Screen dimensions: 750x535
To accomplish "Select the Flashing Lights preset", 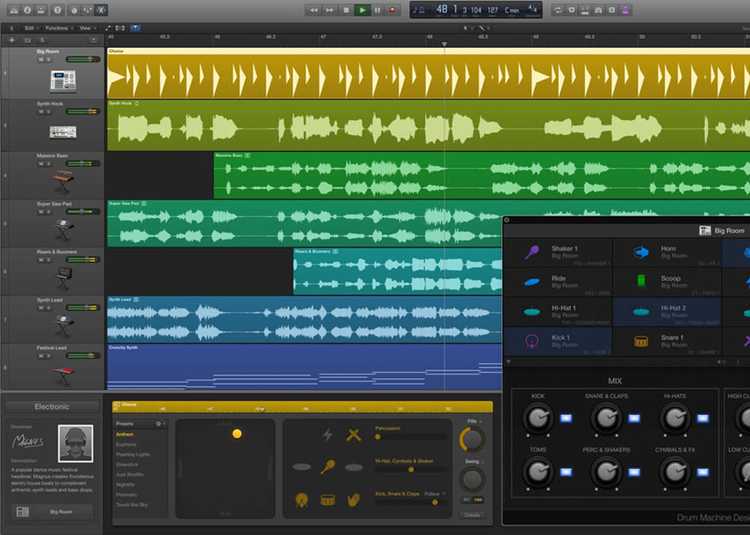I will (x=132, y=455).
